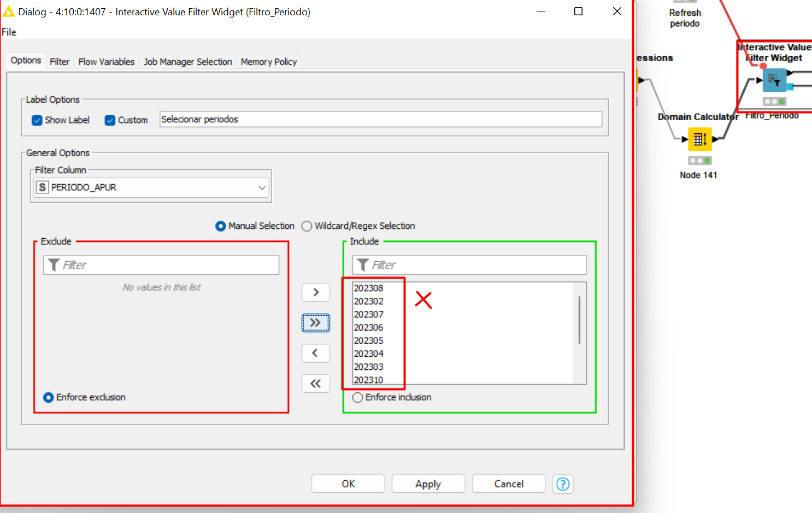Move selected value to Include with single right arrow
The image size is (812, 513).
(316, 292)
